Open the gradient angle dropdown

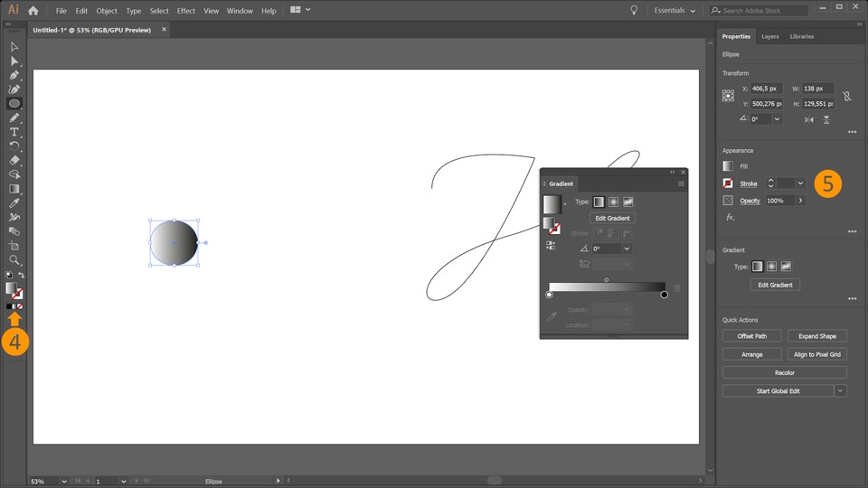coord(627,249)
